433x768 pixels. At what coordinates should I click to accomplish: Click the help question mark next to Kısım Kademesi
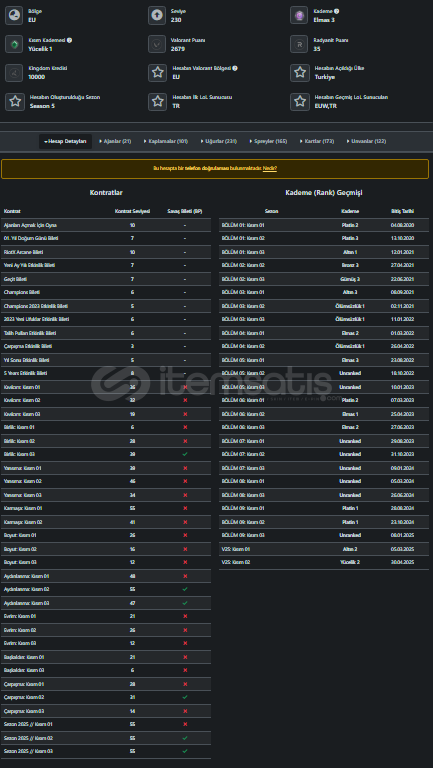click(70, 40)
